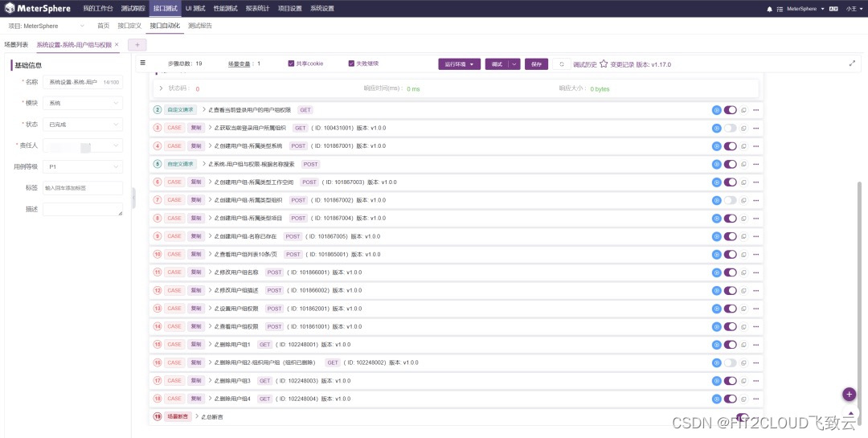Switch to the 测试报告 tab
868x438 pixels.
[x=200, y=26]
